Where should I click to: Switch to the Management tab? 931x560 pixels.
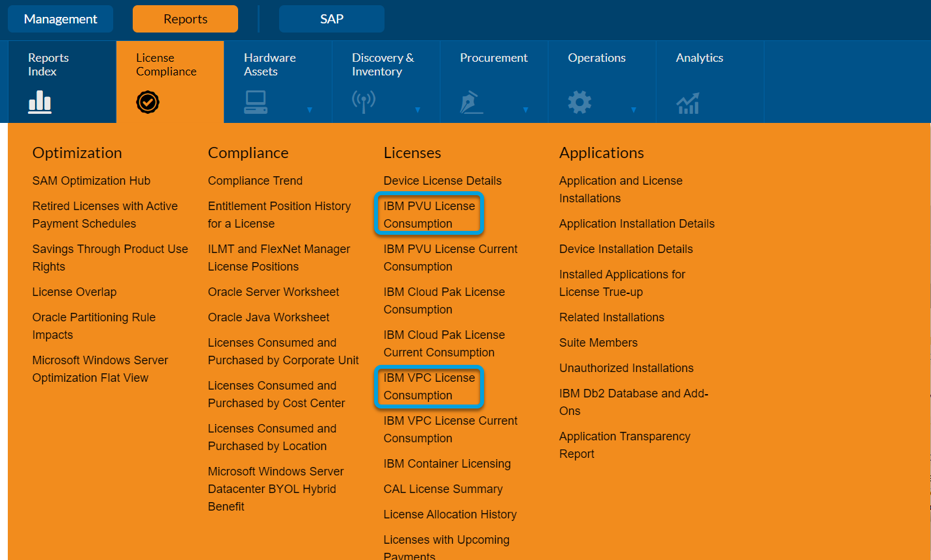click(x=61, y=19)
